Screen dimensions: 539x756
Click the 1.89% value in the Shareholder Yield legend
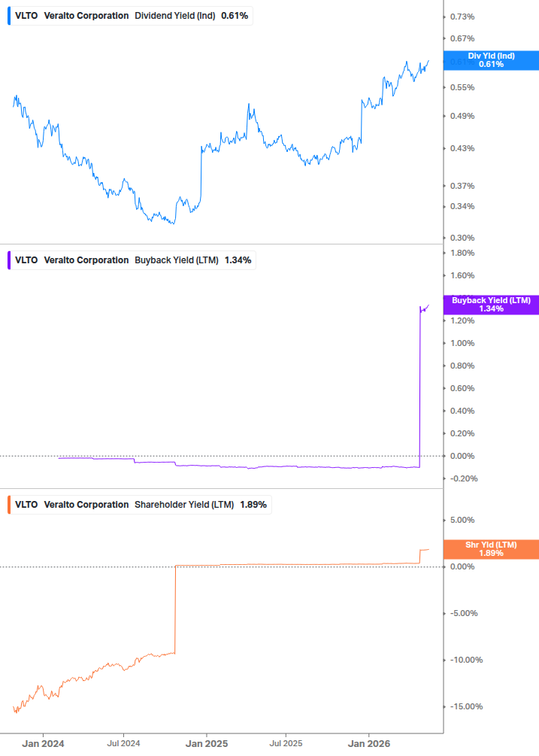click(x=253, y=505)
